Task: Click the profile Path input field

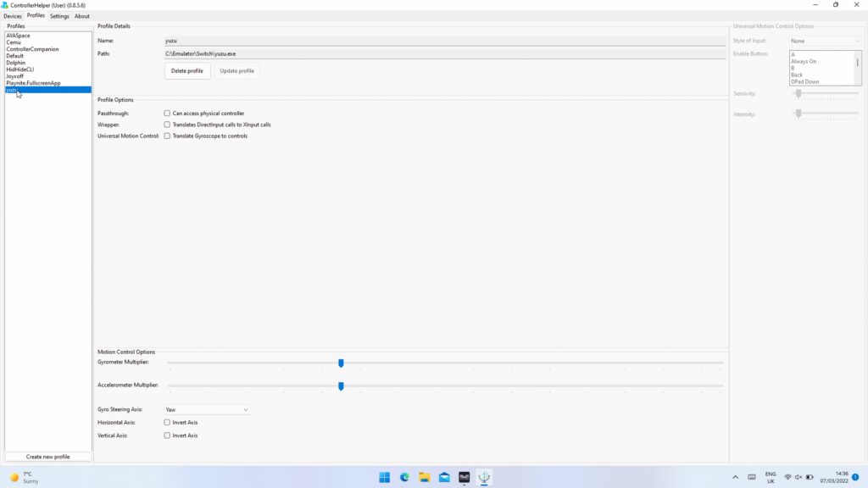Action: pyautogui.click(x=445, y=54)
